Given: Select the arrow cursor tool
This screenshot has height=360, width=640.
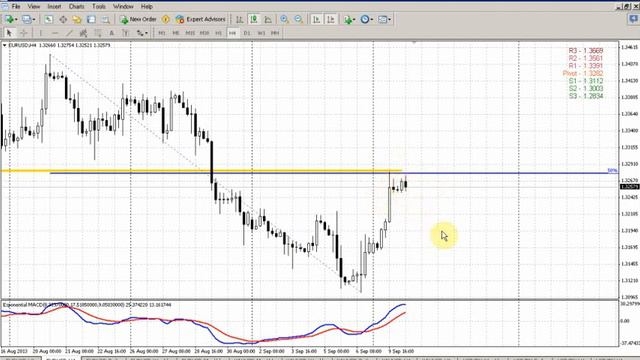Looking at the screenshot, I should (9, 33).
